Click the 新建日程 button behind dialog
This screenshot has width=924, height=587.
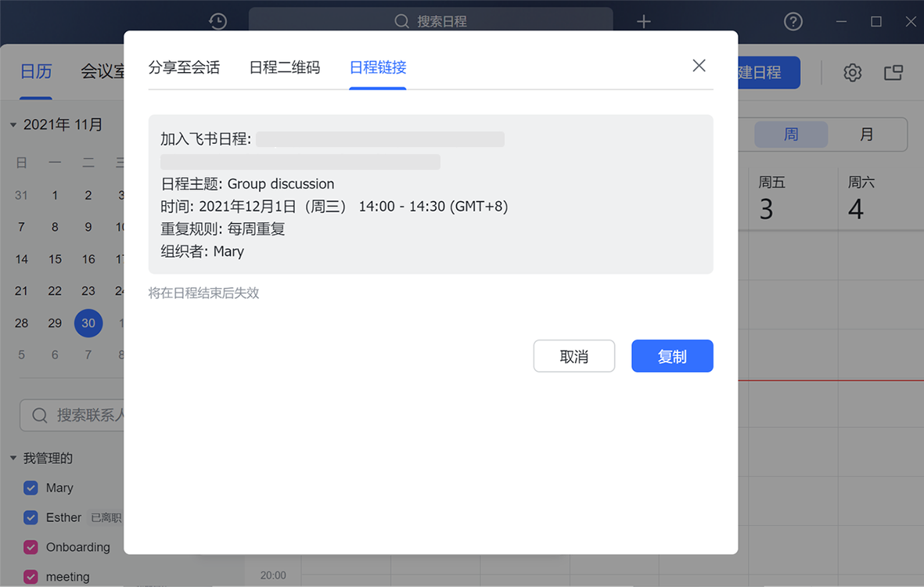[768, 73]
